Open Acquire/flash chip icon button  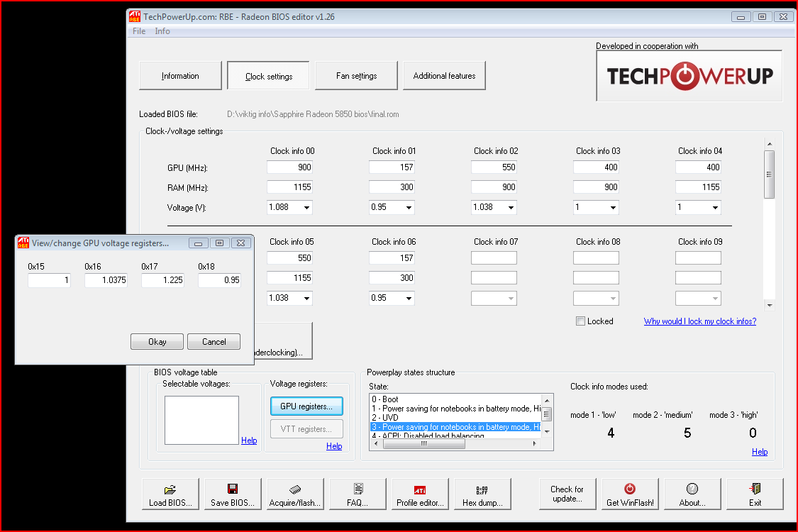(x=295, y=494)
